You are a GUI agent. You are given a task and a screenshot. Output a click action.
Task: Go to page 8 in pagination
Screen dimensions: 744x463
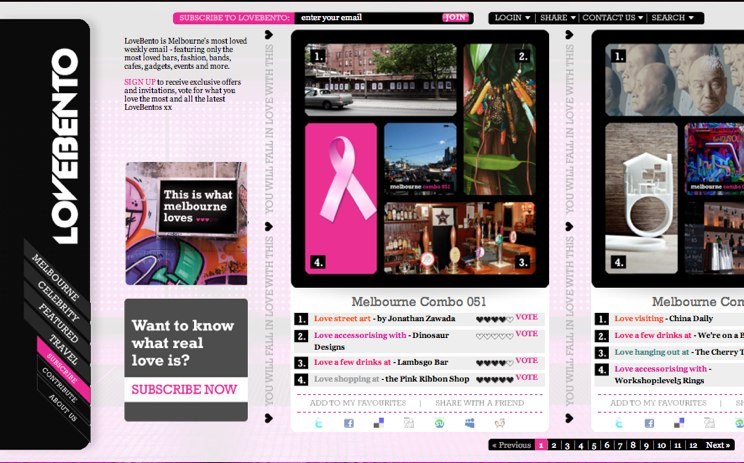point(633,445)
